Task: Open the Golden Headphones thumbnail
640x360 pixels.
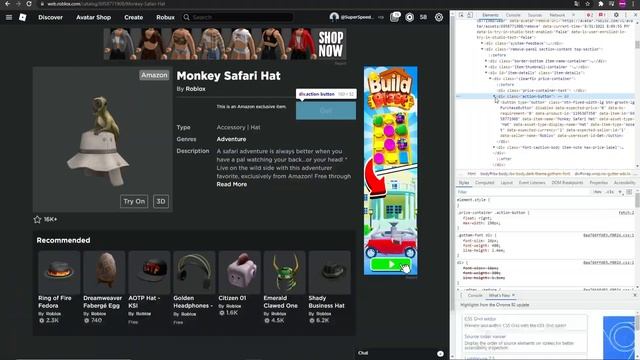Action: pyautogui.click(x=194, y=272)
